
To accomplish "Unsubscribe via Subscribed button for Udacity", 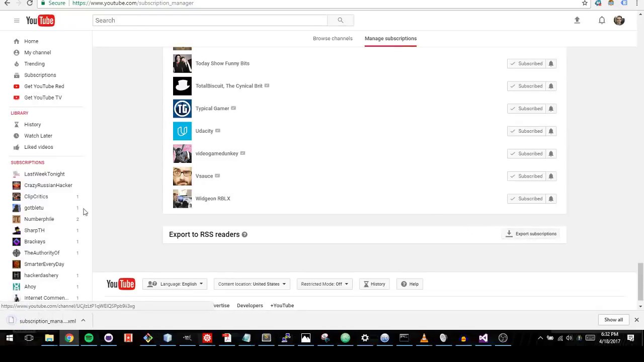I will click(x=526, y=131).
